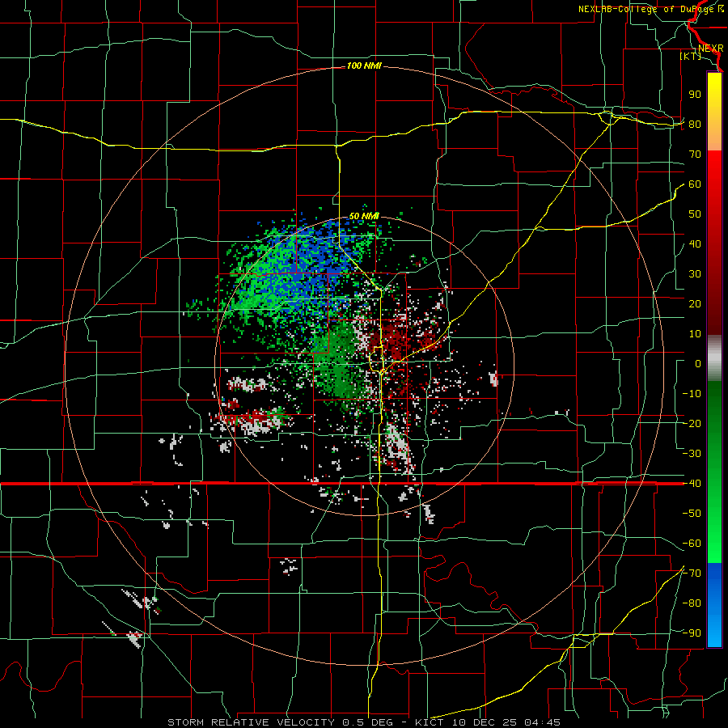Click the gray zero-velocity color bar segment
The width and height of the screenshot is (728, 728).
[714, 358]
